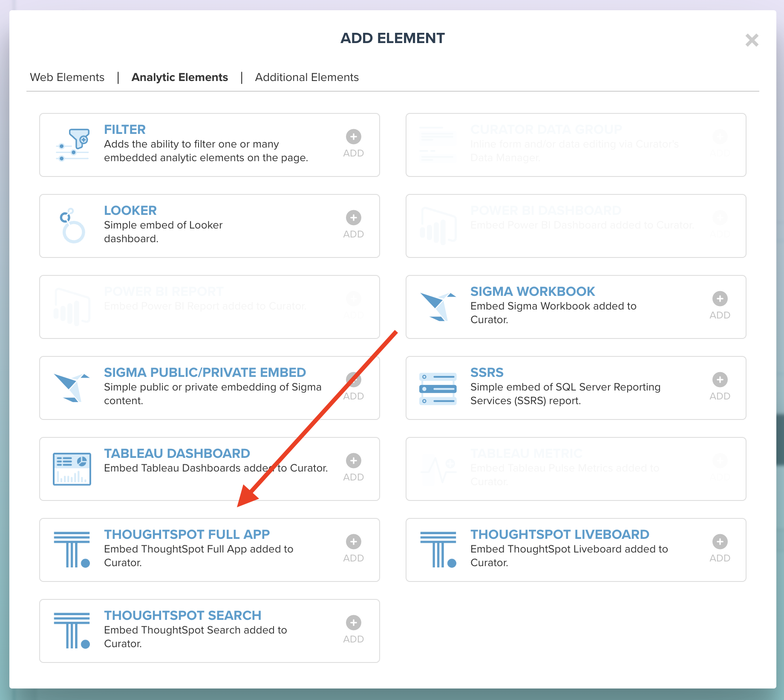Click Sigma Public/Private Embed bird icon
The height and width of the screenshot is (700, 784).
(72, 388)
